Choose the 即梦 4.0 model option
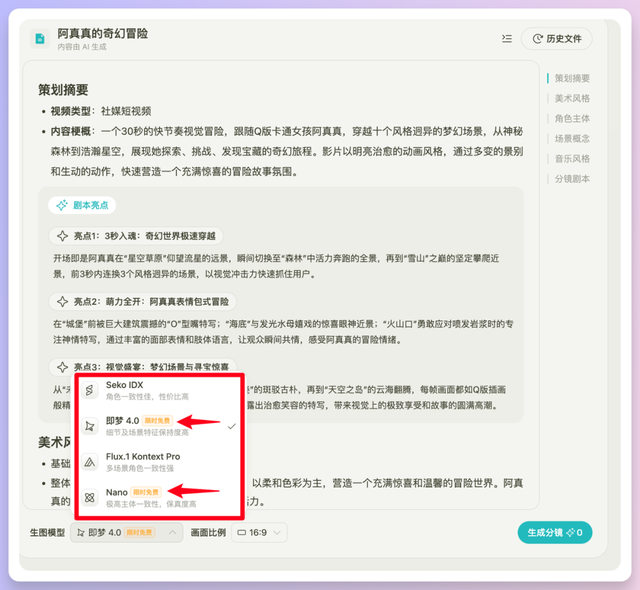Screen dimensions: 640x590 tap(160, 426)
